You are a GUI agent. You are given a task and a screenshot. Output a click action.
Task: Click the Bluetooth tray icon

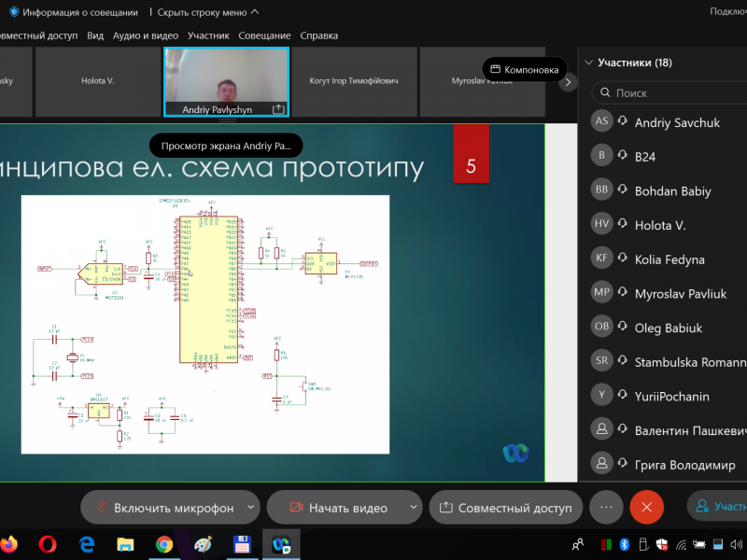point(626,544)
